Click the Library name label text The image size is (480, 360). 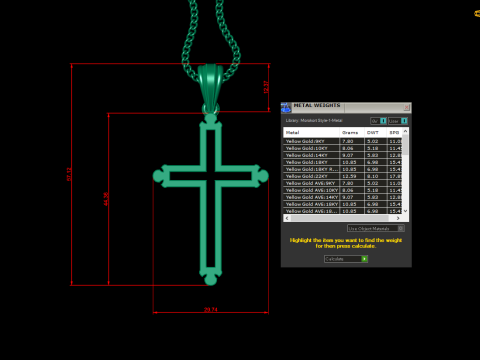pos(314,121)
